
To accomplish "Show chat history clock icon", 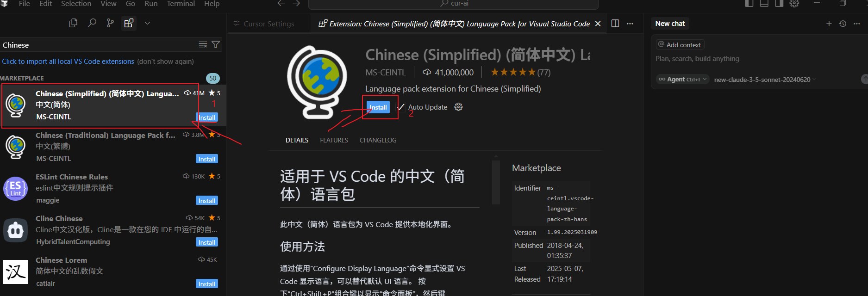I will [x=843, y=24].
